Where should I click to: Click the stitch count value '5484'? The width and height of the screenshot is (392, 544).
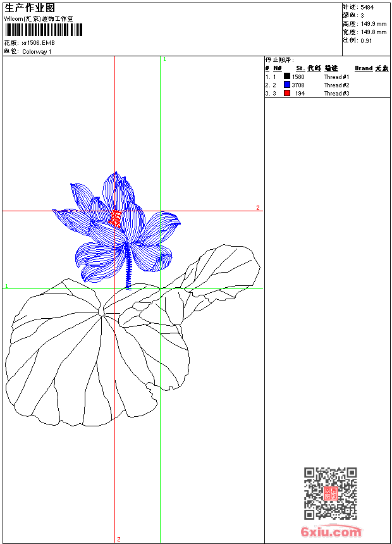[x=367, y=8]
